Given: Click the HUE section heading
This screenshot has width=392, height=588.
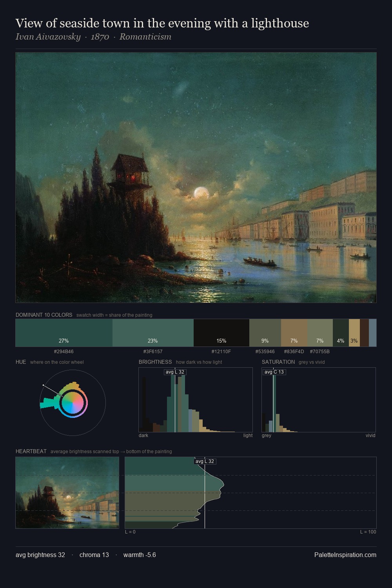Looking at the screenshot, I should (21, 362).
